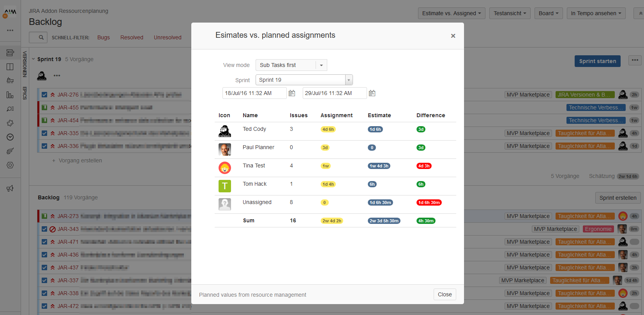This screenshot has height=315, width=644.
Task: Open calendar picker for start date 18/Jul/16
Action: (x=292, y=93)
